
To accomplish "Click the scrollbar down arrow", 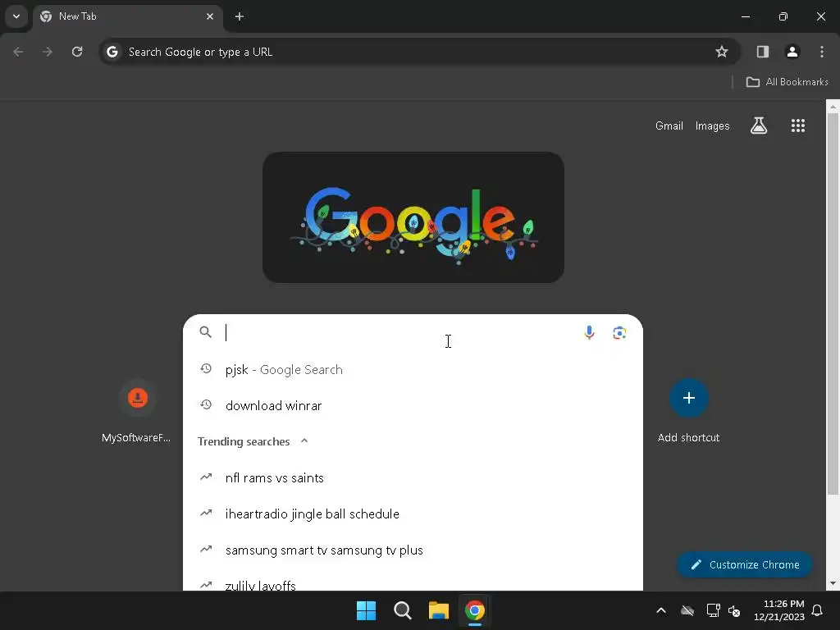I will [833, 583].
